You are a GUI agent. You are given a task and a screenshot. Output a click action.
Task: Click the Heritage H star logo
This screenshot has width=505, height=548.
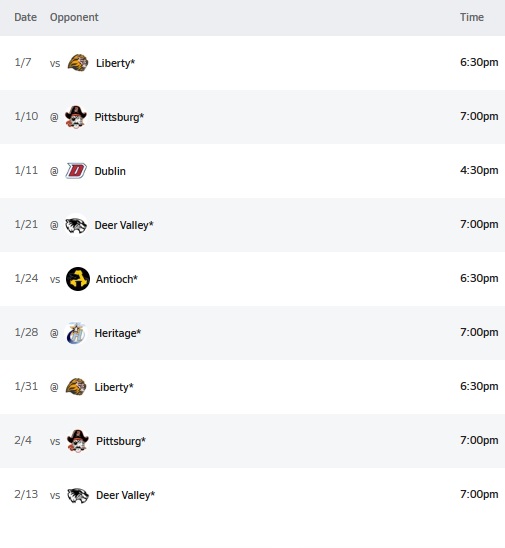pyautogui.click(x=76, y=333)
